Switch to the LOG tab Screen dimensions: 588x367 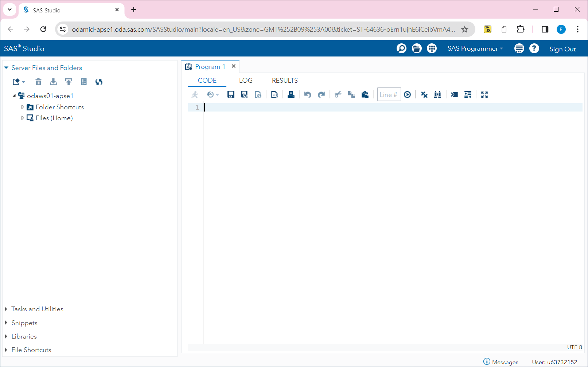pos(246,81)
